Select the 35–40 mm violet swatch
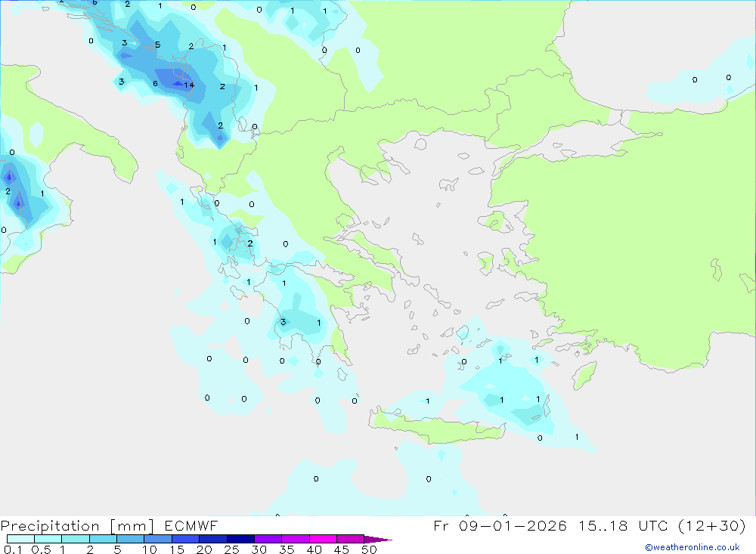Image resolution: width=756 pixels, height=554 pixels. (296, 539)
